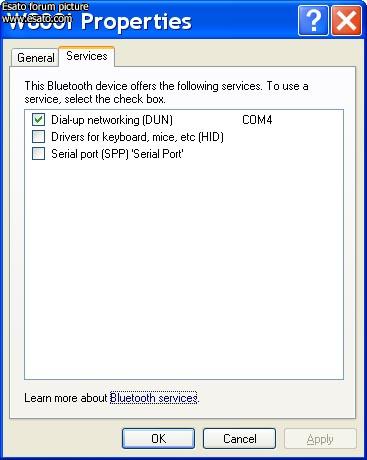Confirm with the OK button
This screenshot has width=367, height=460.
158,439
